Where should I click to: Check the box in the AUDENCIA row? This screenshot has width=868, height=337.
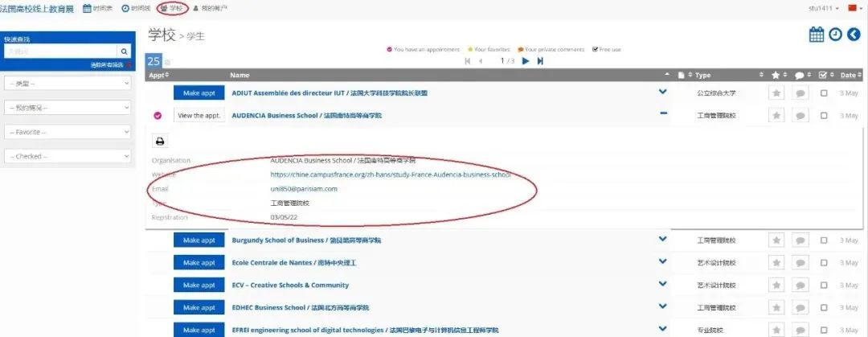pyautogui.click(x=824, y=115)
